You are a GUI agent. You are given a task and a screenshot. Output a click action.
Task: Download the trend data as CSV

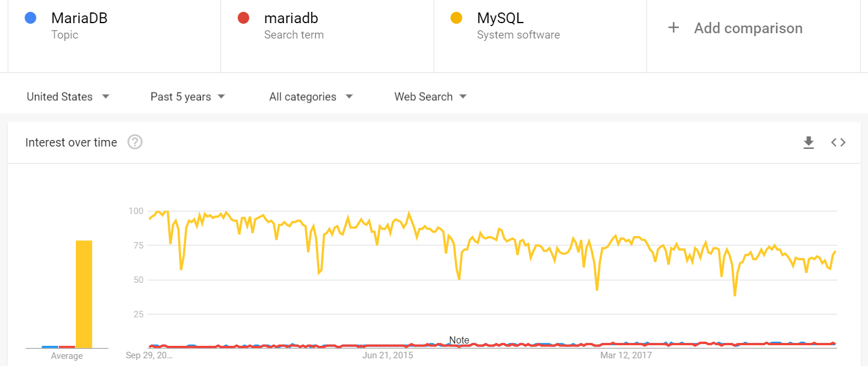point(808,142)
